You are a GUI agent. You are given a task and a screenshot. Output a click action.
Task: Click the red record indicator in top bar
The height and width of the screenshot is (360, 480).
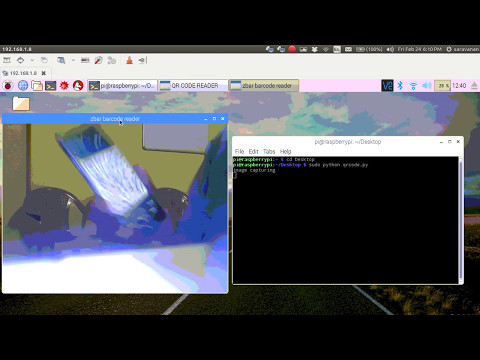click(292, 49)
